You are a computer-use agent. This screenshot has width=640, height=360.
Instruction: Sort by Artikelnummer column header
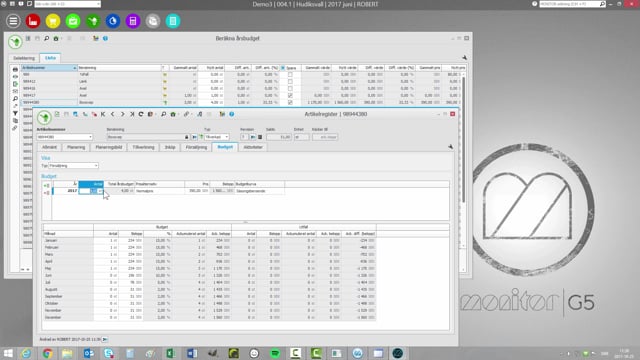49,68
